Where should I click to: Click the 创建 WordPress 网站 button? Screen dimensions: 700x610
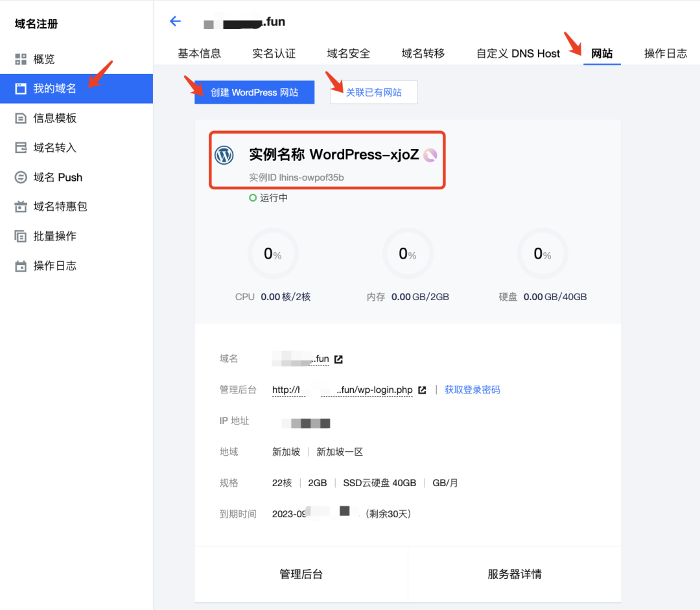coord(254,92)
